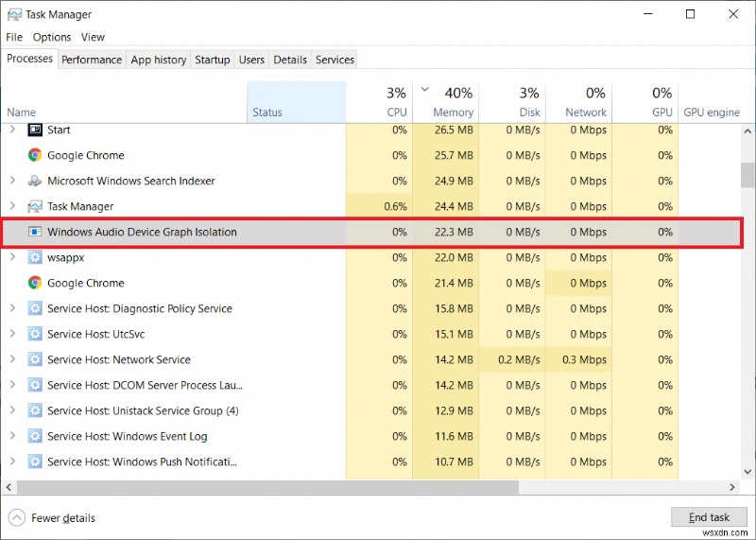Sort by the Disk column header
Viewport: 756px width, 540px height.
(512, 102)
